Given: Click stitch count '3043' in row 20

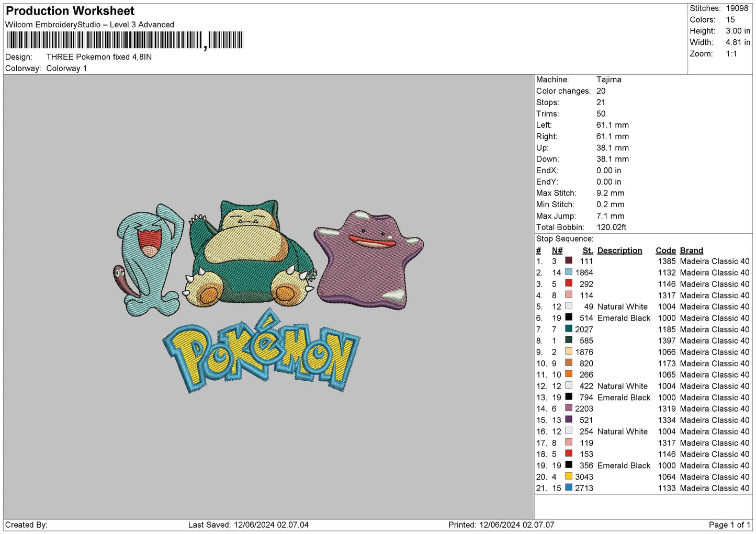Looking at the screenshot, I should click(584, 477).
